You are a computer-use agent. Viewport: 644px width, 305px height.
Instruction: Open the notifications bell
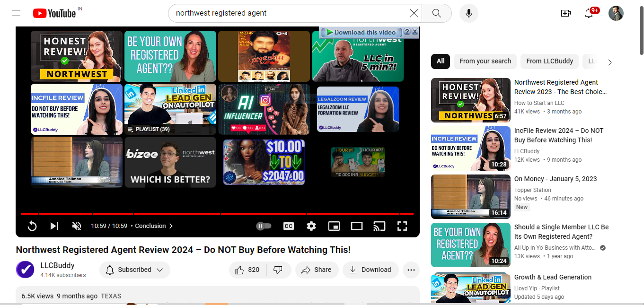[x=589, y=13]
